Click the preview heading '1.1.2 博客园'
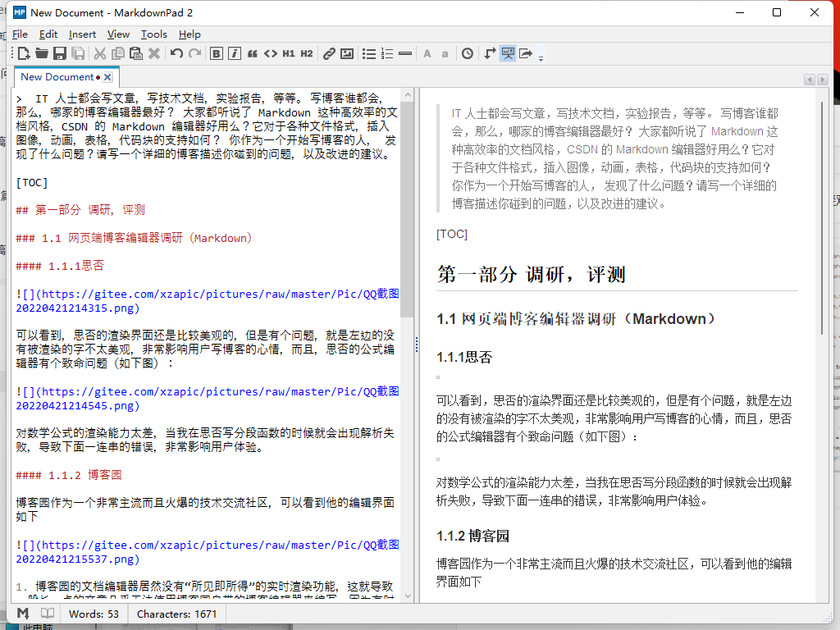This screenshot has width=840, height=630. pos(472,536)
